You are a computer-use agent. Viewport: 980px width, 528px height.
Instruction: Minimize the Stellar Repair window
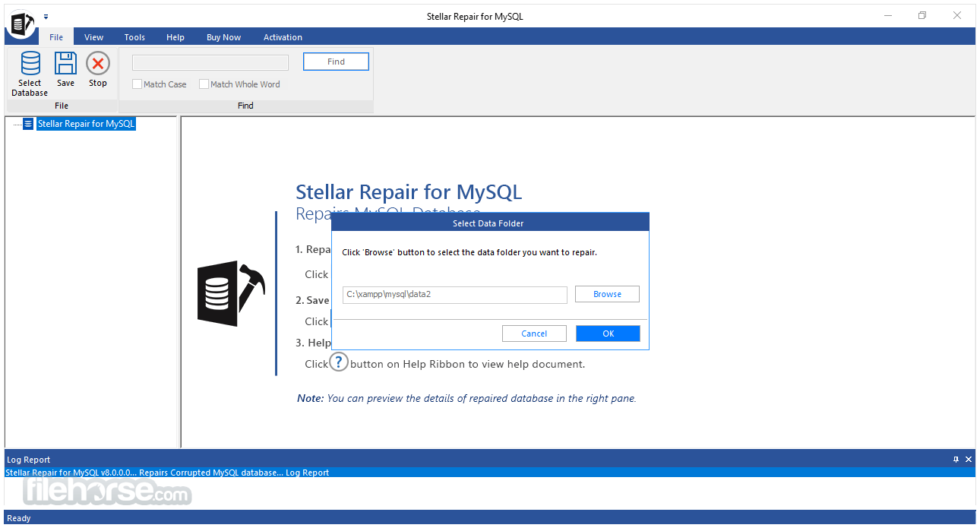point(887,15)
